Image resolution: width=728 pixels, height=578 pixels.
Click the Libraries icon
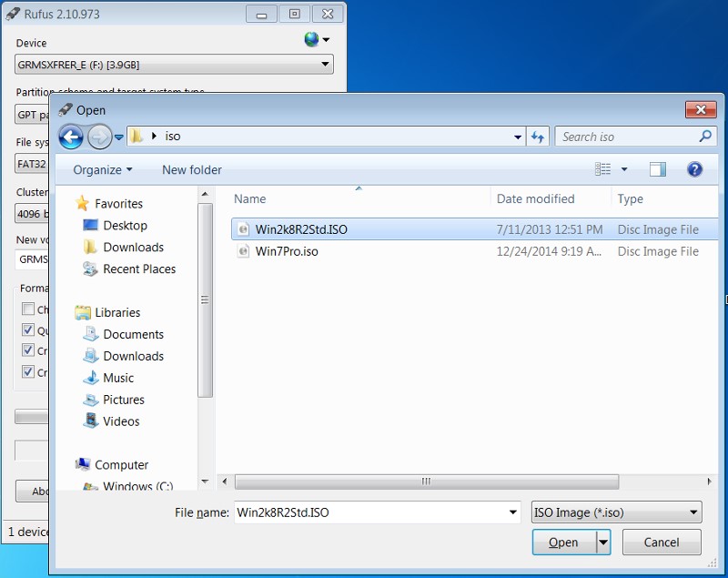point(83,312)
